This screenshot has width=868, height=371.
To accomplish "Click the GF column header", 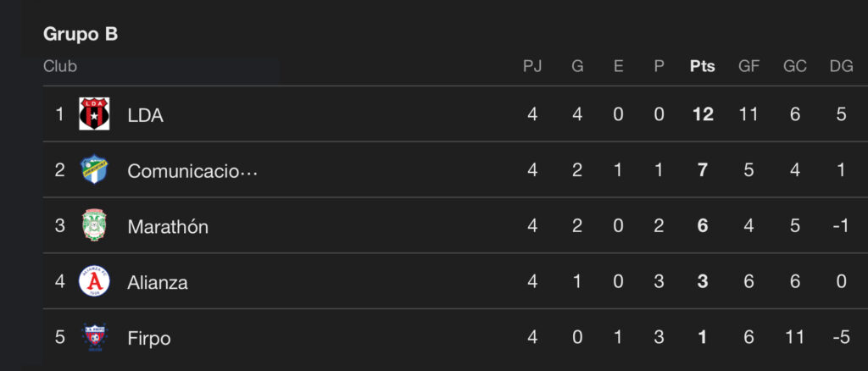I will click(x=748, y=66).
